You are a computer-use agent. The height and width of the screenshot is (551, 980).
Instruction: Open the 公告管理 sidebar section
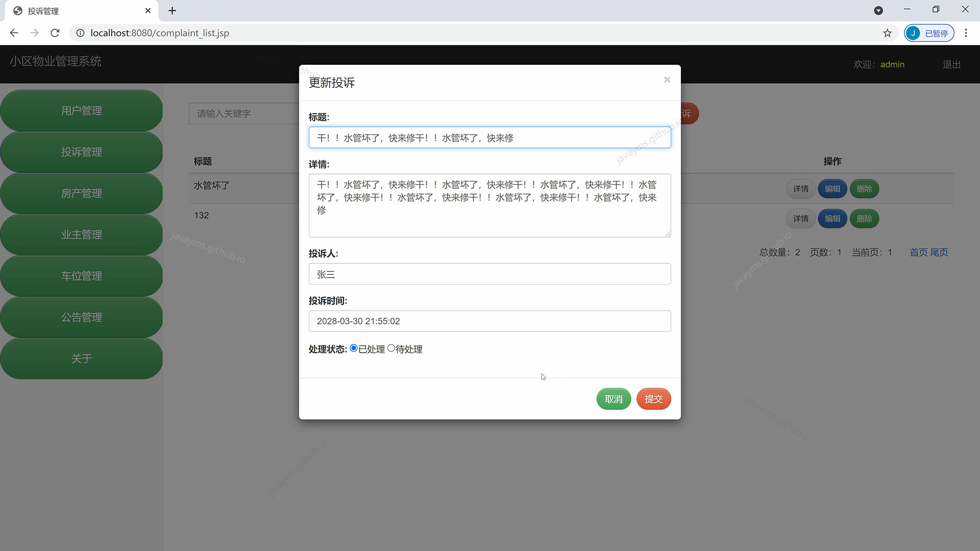tap(82, 317)
